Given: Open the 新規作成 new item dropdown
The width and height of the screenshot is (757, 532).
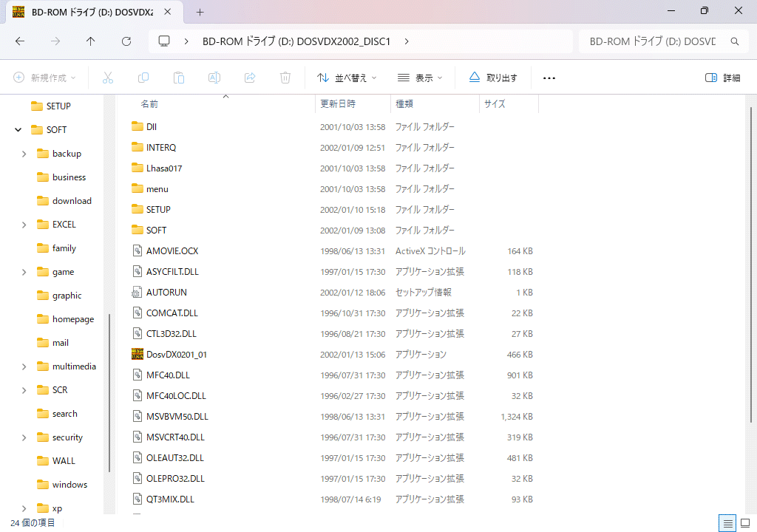Looking at the screenshot, I should pyautogui.click(x=44, y=78).
